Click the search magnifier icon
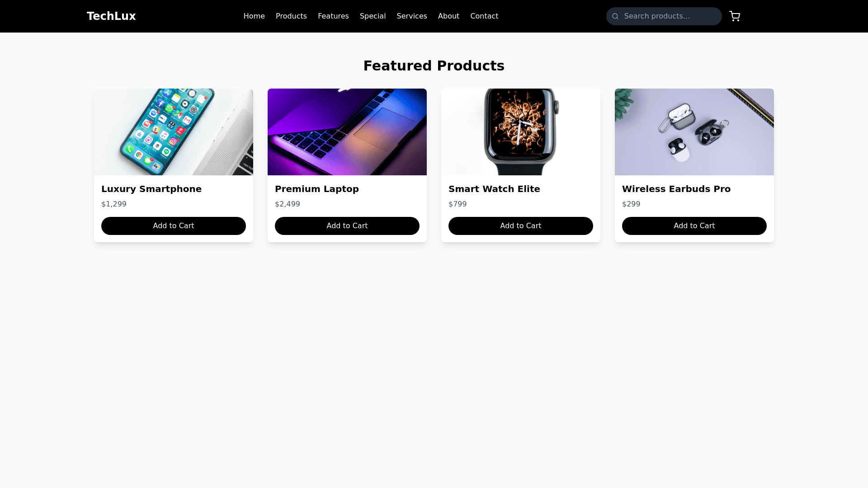868x488 pixels. (x=615, y=16)
